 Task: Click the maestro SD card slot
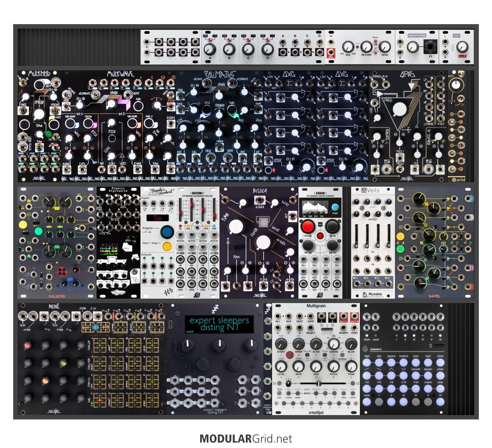tap(438, 345)
